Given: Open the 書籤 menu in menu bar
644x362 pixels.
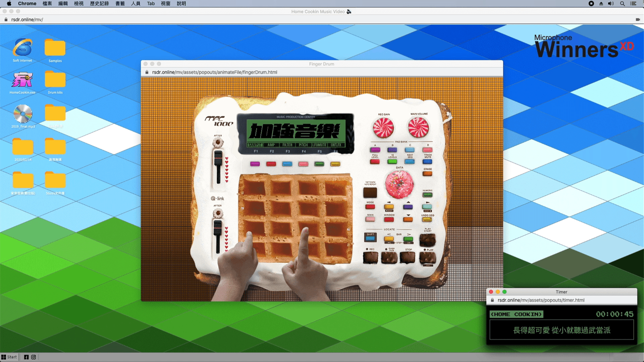Looking at the screenshot, I should tap(120, 3).
